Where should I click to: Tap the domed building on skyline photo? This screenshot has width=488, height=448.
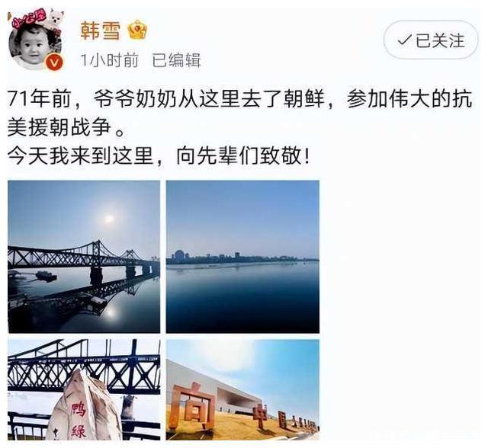pos(179,255)
